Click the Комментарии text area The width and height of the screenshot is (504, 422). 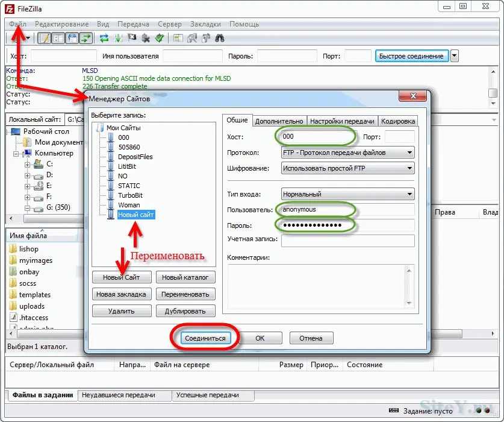point(321,287)
